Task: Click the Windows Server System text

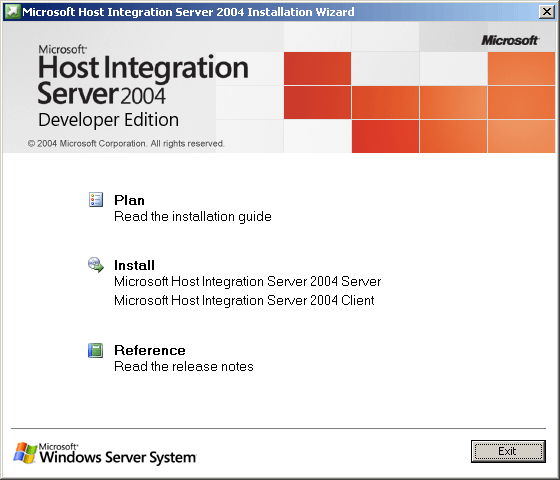Action: tap(118, 457)
